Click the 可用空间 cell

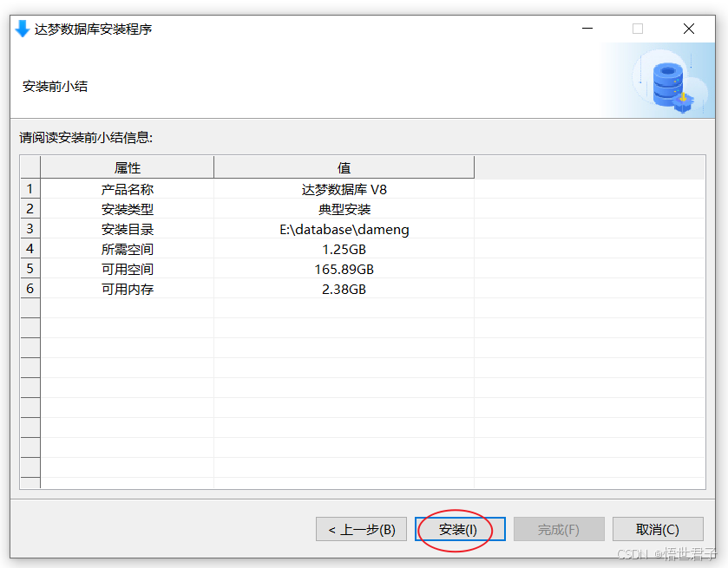pyautogui.click(x=128, y=269)
